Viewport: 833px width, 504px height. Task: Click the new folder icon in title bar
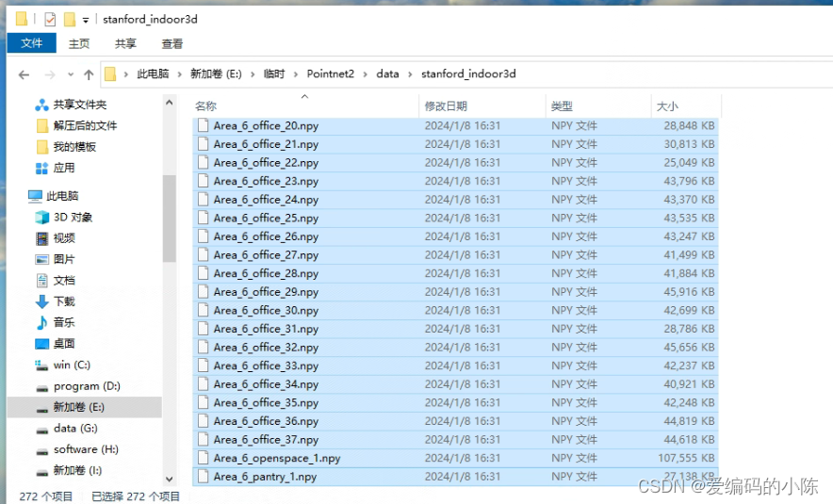(x=69, y=20)
